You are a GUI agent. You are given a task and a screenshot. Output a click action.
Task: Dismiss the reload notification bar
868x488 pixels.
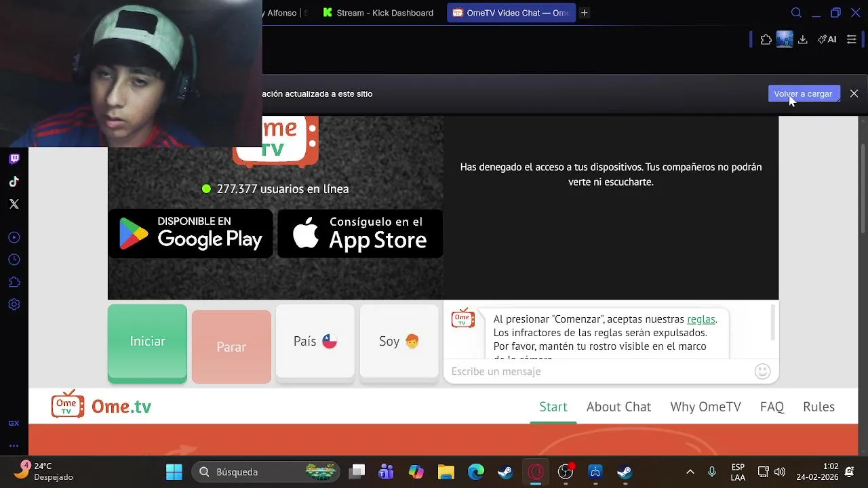854,94
